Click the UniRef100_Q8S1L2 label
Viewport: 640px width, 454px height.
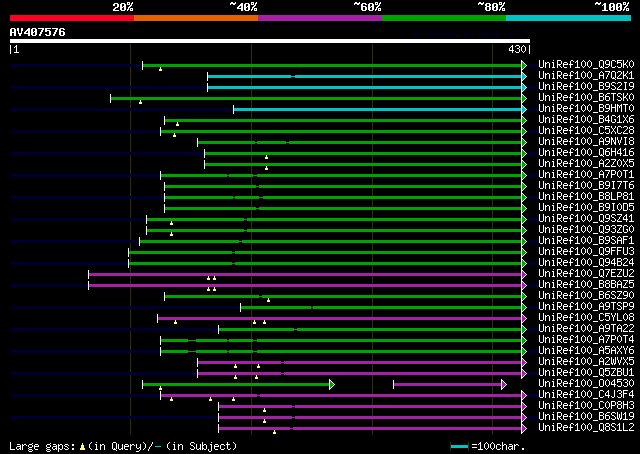tap(586, 428)
